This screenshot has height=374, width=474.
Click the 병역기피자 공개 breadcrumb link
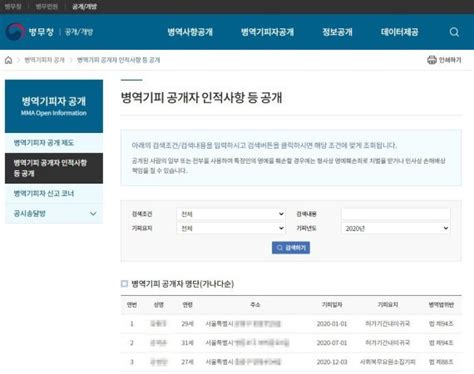coord(44,60)
